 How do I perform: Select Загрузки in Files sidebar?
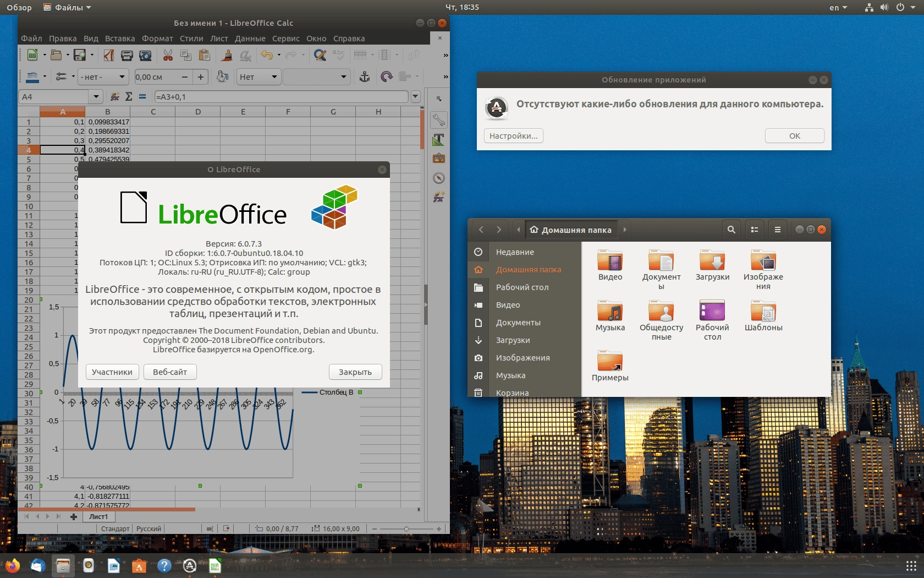coord(524,340)
